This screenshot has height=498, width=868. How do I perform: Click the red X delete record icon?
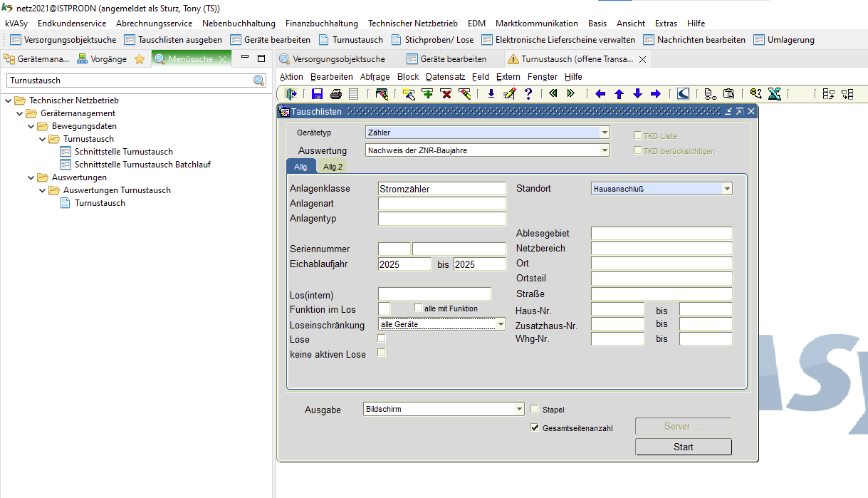446,93
